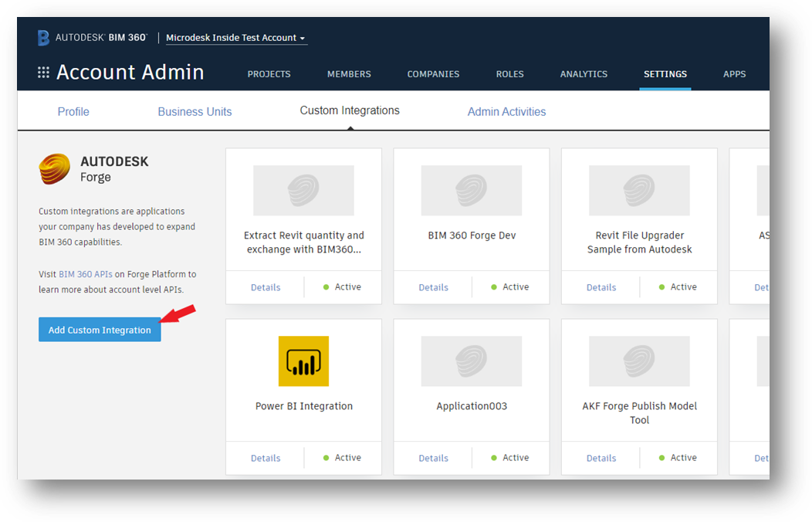Open Details for Power BI Integration
The height and width of the screenshot is (522, 812).
(266, 459)
